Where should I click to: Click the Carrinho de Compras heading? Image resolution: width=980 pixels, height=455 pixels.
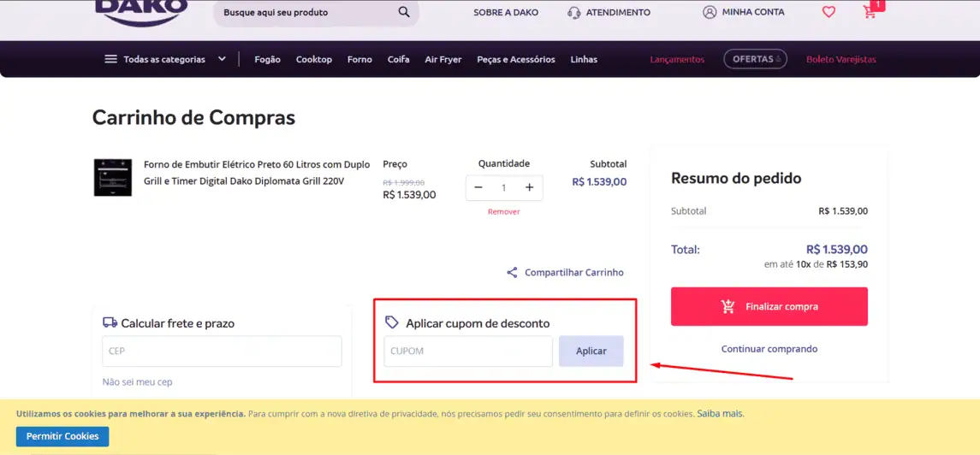click(193, 117)
